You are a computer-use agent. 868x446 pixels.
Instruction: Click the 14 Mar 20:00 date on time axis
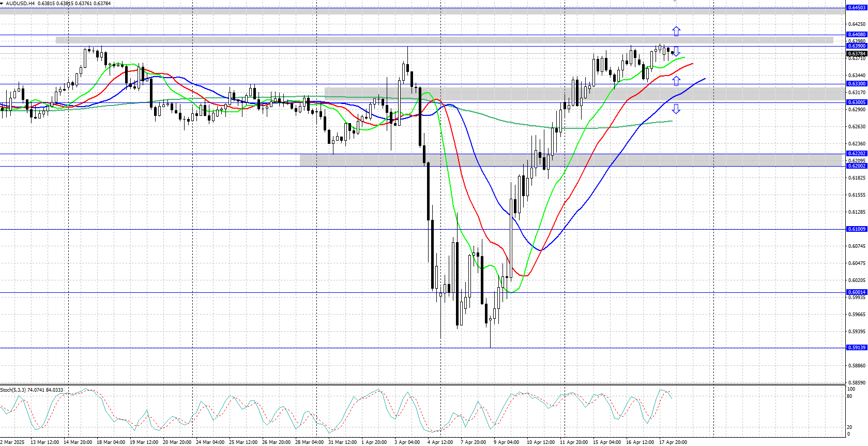78,442
